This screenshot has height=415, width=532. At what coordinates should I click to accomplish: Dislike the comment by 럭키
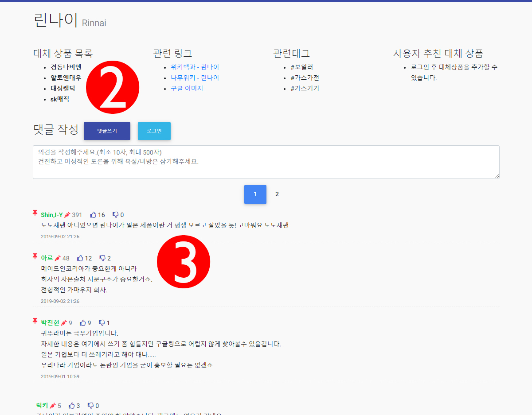click(90, 406)
